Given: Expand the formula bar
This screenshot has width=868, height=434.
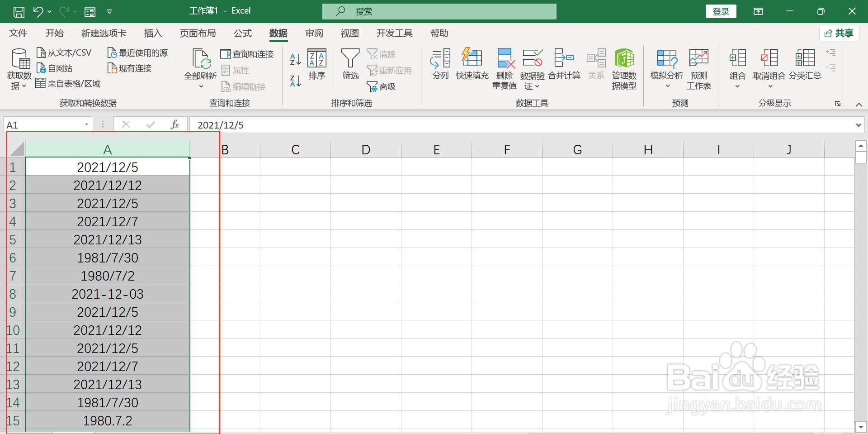Looking at the screenshot, I should (x=858, y=125).
